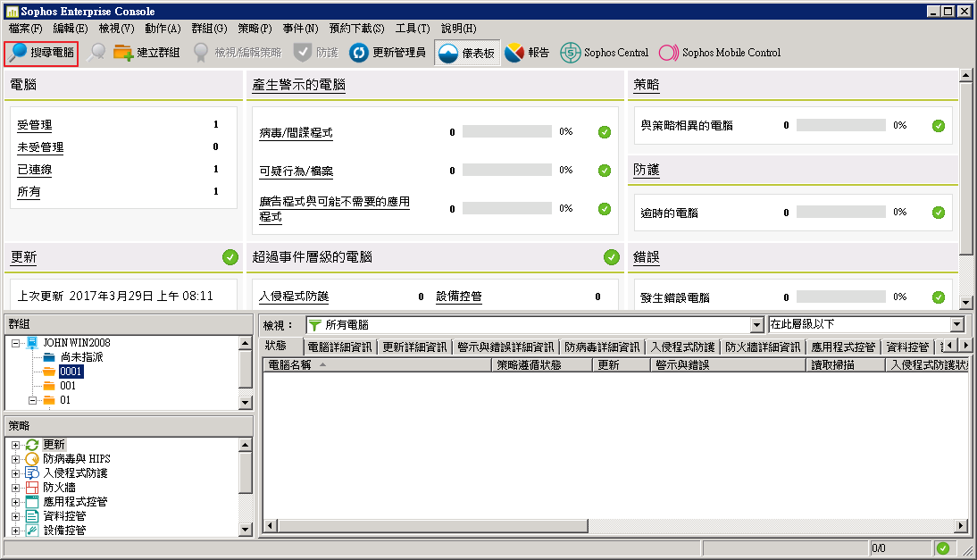The height and width of the screenshot is (560, 977).
Task: Select 設備控管 device control policy icon
Action: [32, 531]
